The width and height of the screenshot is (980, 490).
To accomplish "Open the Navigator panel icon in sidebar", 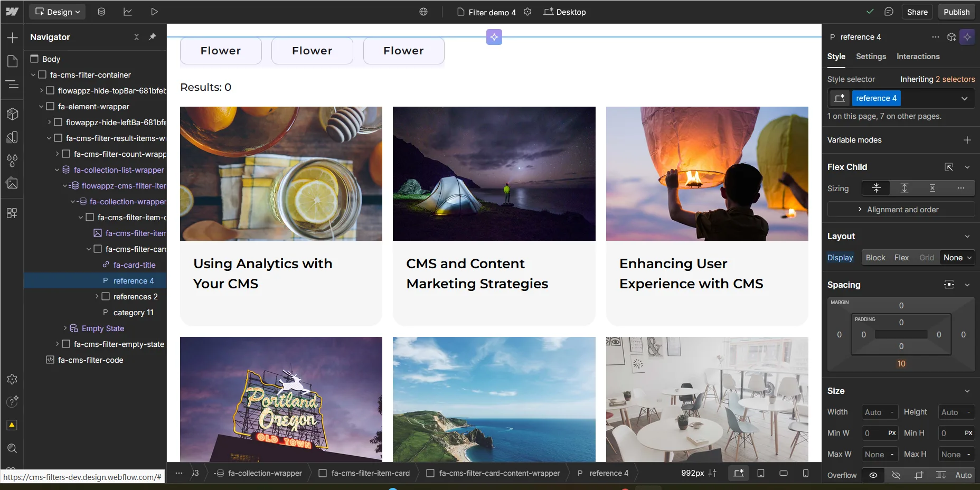I will click(x=12, y=84).
